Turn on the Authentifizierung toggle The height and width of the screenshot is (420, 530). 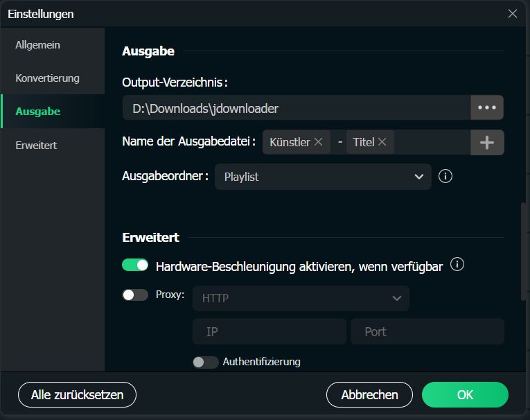(x=206, y=362)
